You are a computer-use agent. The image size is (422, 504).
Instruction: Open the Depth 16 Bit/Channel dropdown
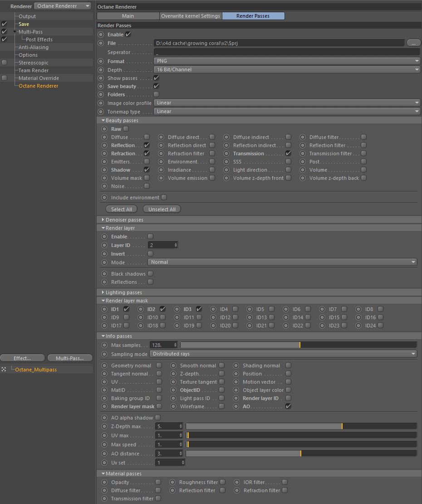click(x=287, y=69)
